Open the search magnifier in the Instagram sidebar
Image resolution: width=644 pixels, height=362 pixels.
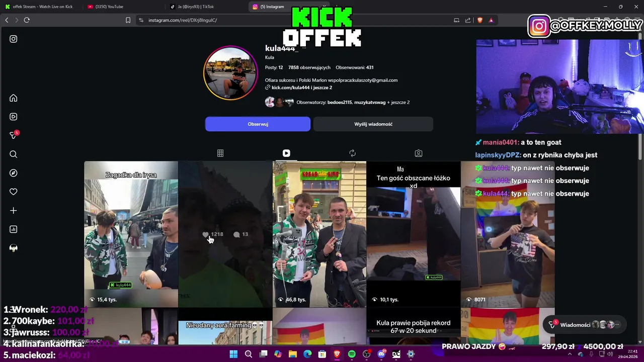14,154
